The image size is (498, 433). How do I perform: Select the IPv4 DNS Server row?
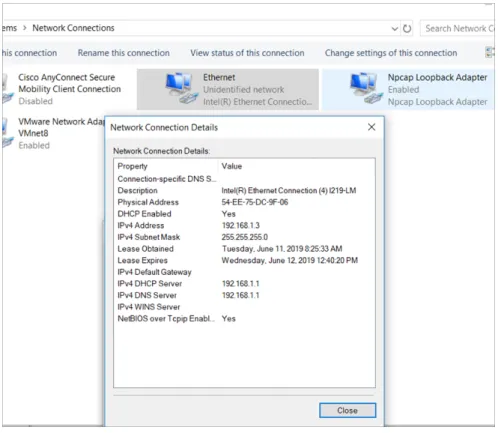244,295
